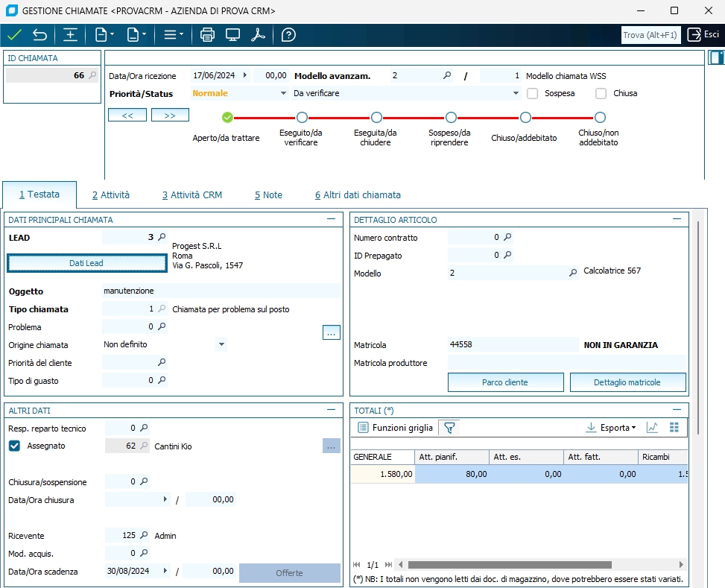
Task: Open Mod. acquis. lookup magnifier
Action: (144, 552)
